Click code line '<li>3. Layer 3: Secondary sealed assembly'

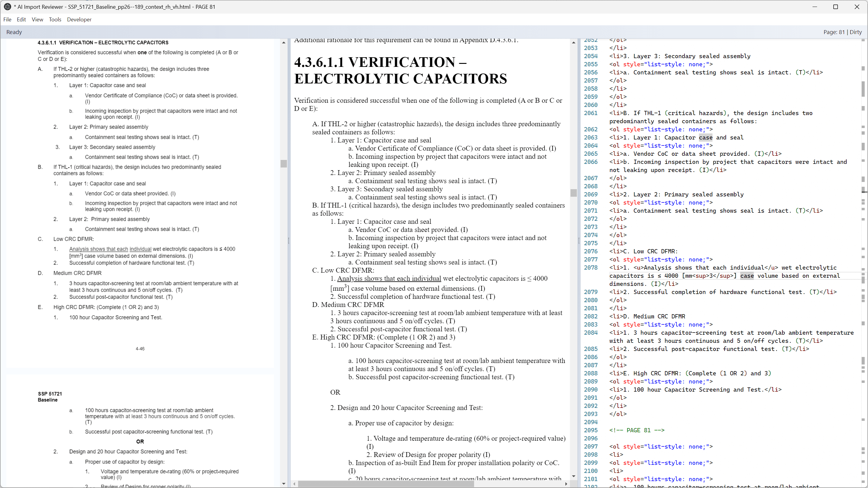[x=680, y=56]
